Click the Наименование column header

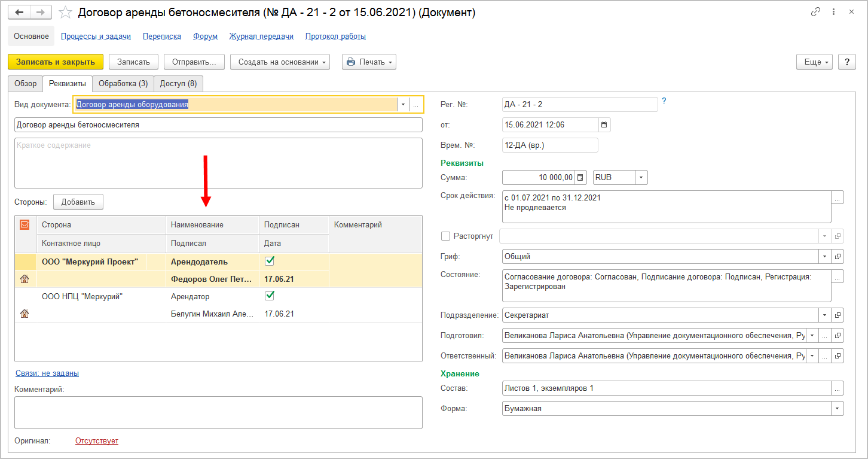pyautogui.click(x=212, y=225)
